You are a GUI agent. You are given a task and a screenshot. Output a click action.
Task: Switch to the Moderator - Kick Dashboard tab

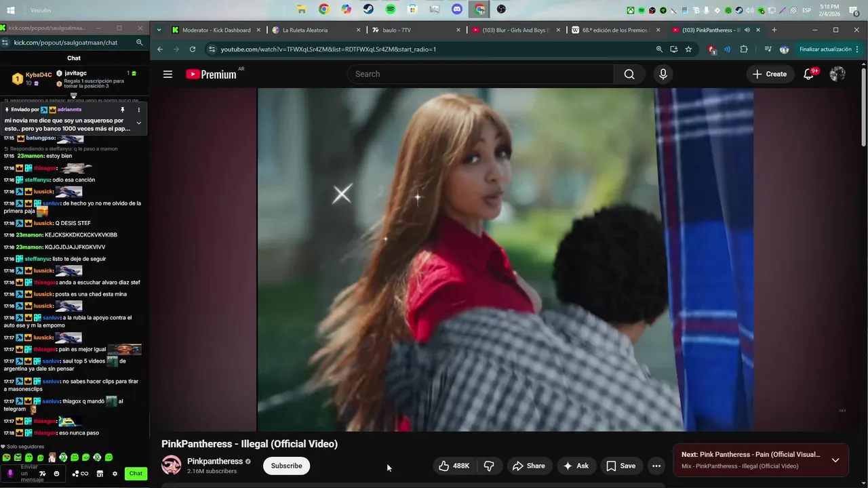coord(216,30)
